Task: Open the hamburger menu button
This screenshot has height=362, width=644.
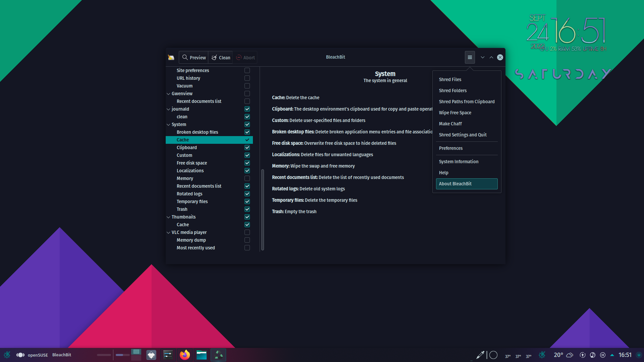Action: coord(470,57)
